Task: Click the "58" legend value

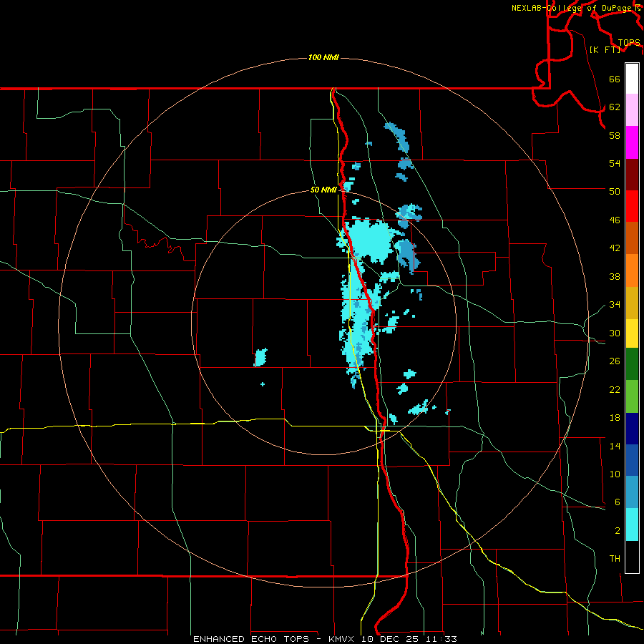Action: (x=615, y=135)
